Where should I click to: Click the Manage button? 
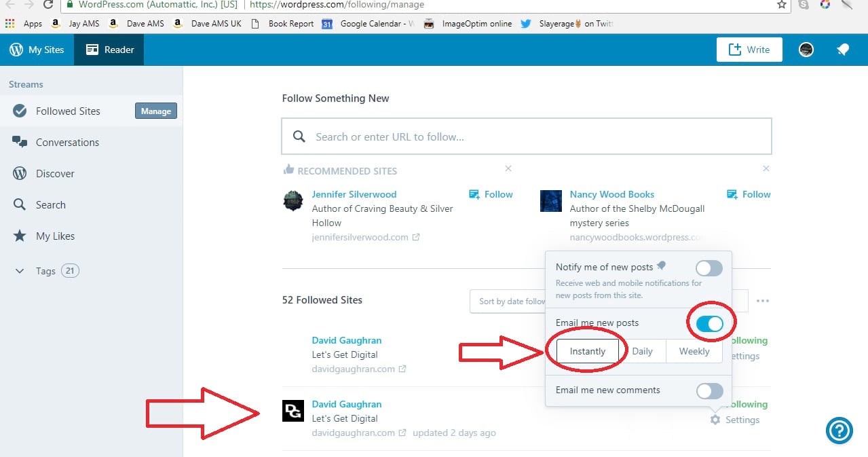(x=155, y=111)
